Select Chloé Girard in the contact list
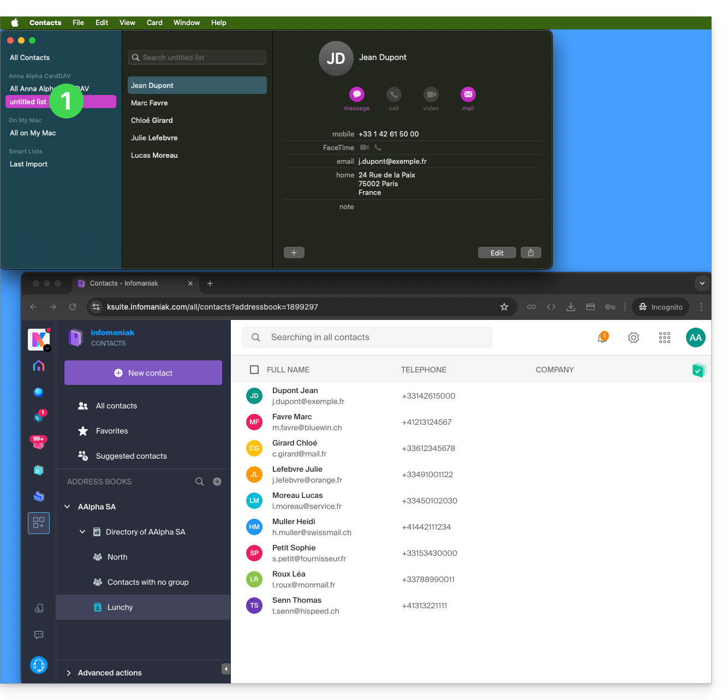This screenshot has width=728, height=700. pos(152,121)
